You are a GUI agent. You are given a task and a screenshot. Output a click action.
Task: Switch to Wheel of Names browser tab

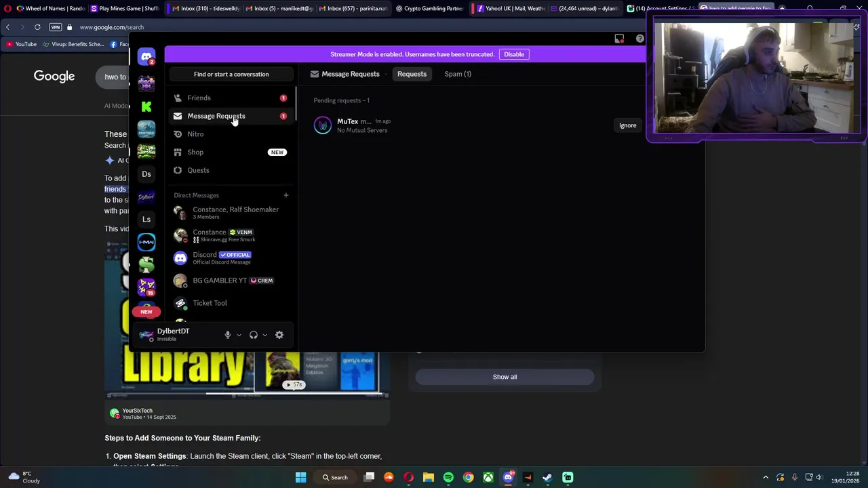[x=53, y=9]
